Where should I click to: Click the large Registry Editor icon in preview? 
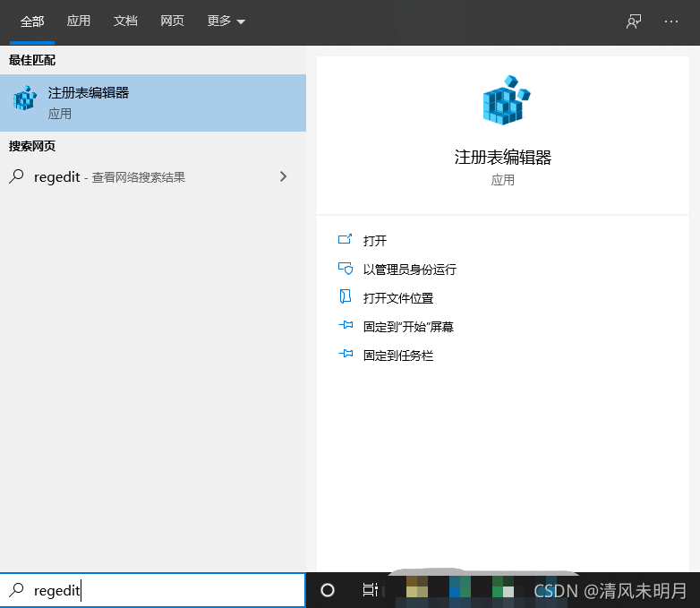(x=506, y=100)
